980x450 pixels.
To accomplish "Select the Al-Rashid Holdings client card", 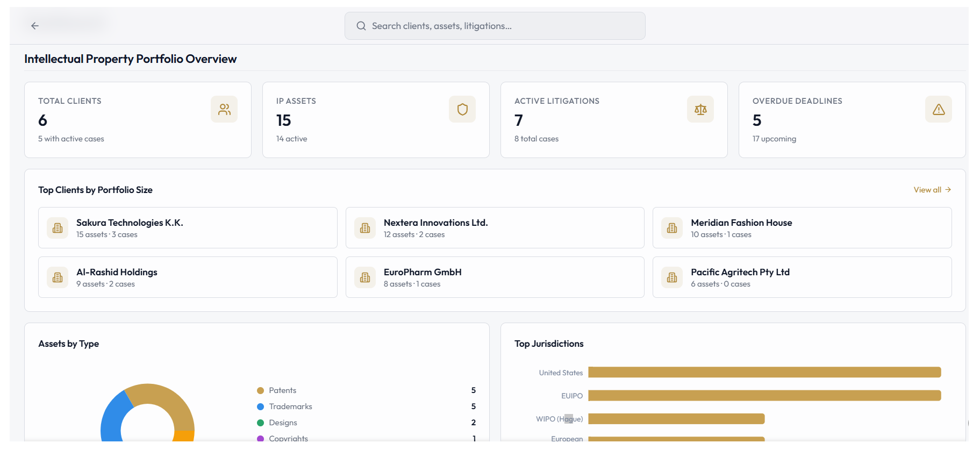I will coord(188,277).
